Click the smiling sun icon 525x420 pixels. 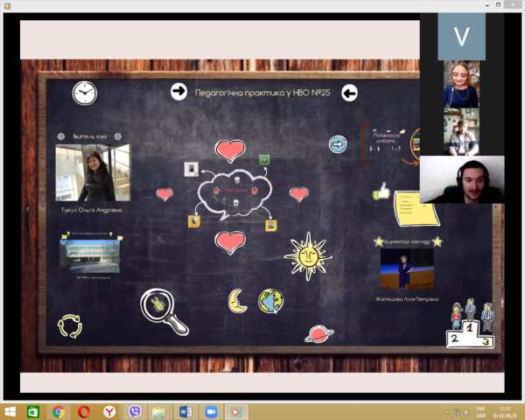pyautogui.click(x=307, y=255)
